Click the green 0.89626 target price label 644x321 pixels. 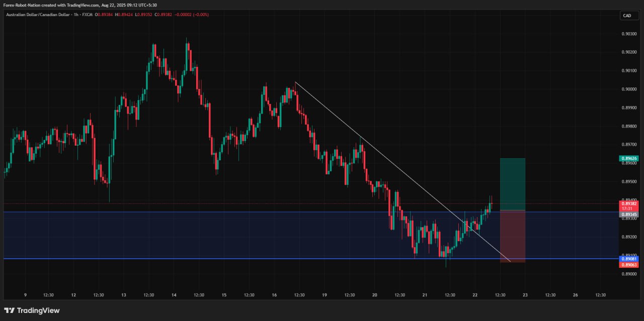(629, 158)
